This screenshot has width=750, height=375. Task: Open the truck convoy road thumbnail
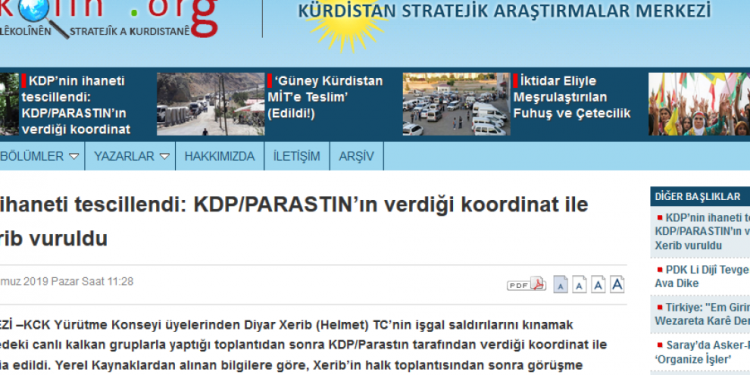tap(210, 104)
